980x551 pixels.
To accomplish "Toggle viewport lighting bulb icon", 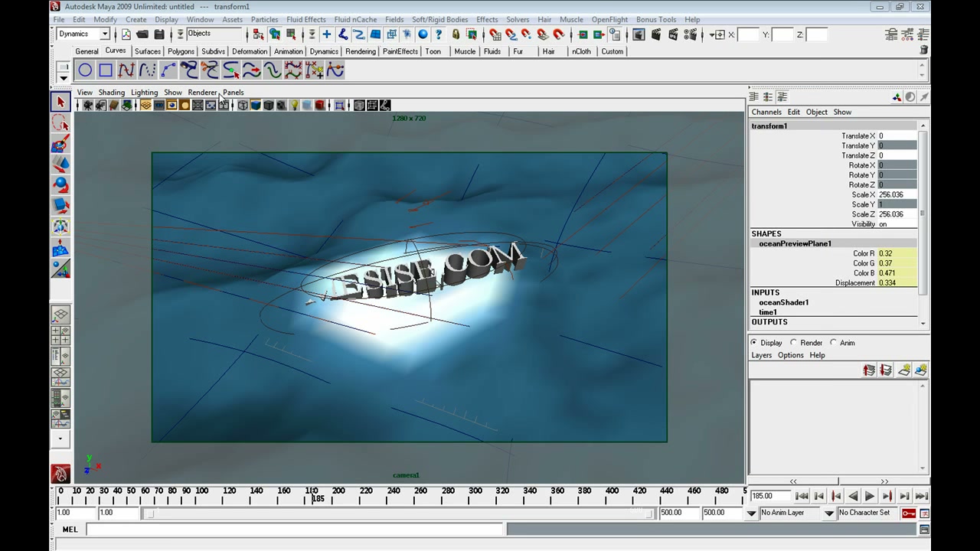I will click(294, 106).
